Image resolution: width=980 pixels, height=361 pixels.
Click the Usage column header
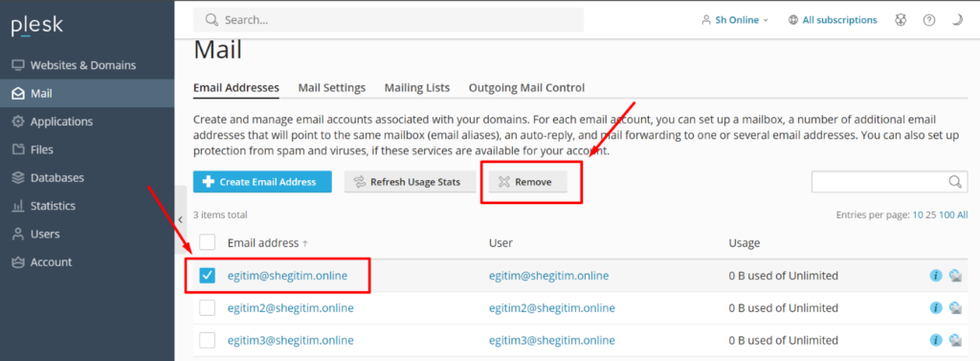745,243
